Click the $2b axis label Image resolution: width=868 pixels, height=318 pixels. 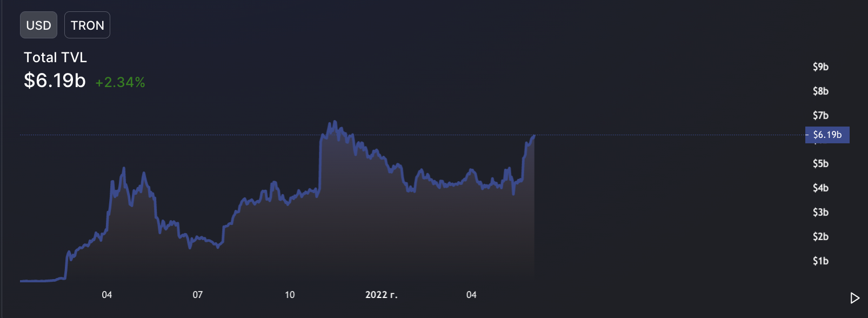[x=820, y=236]
